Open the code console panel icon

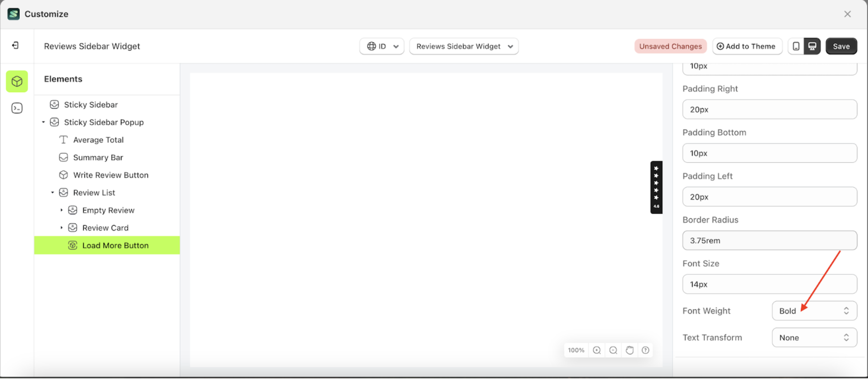(x=17, y=108)
